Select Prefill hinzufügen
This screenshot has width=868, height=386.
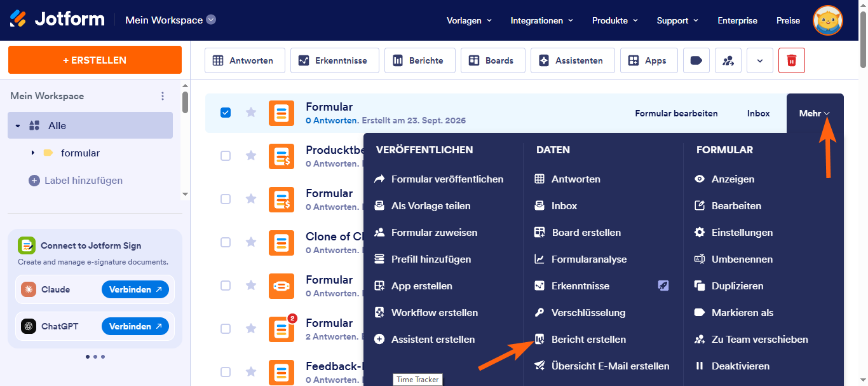coord(423,259)
